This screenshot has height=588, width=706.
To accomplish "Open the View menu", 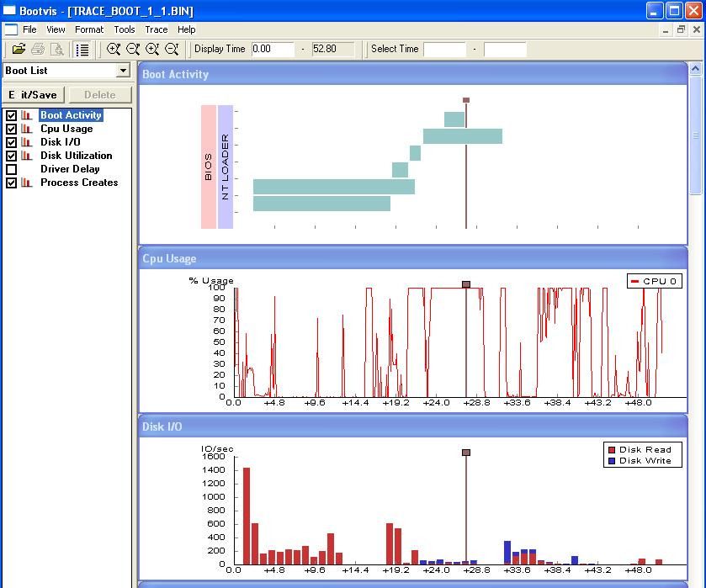I will click(56, 29).
